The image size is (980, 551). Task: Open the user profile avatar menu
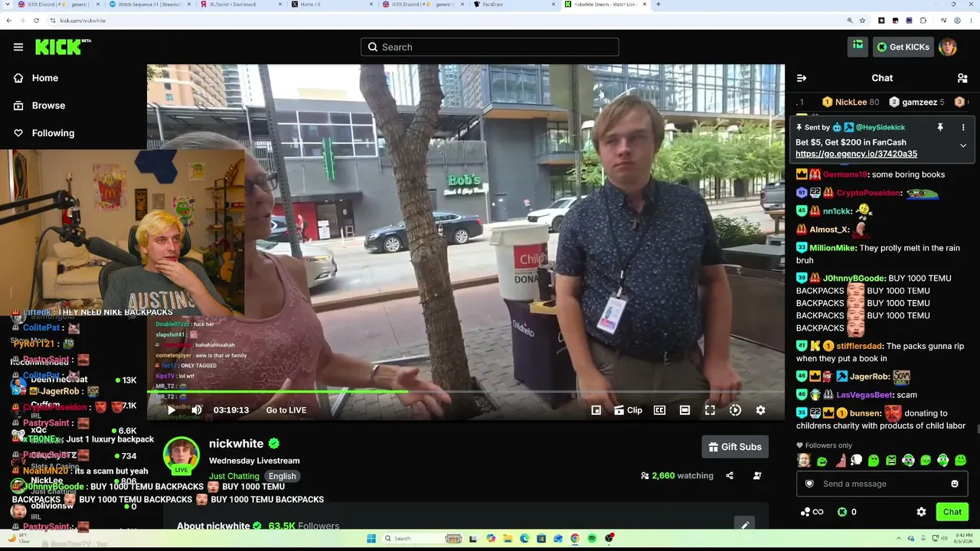[948, 47]
